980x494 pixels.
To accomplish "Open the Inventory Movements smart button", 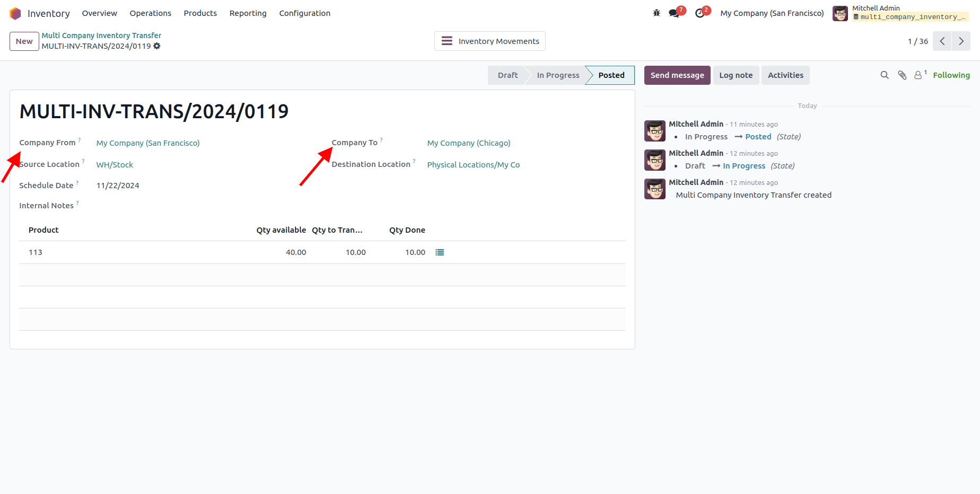I will point(489,41).
